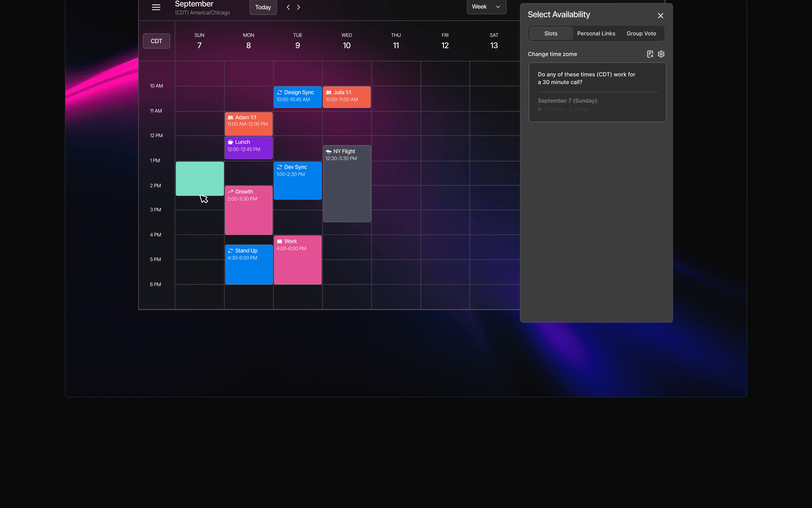Switch to the Group Vote tab

[x=641, y=33]
